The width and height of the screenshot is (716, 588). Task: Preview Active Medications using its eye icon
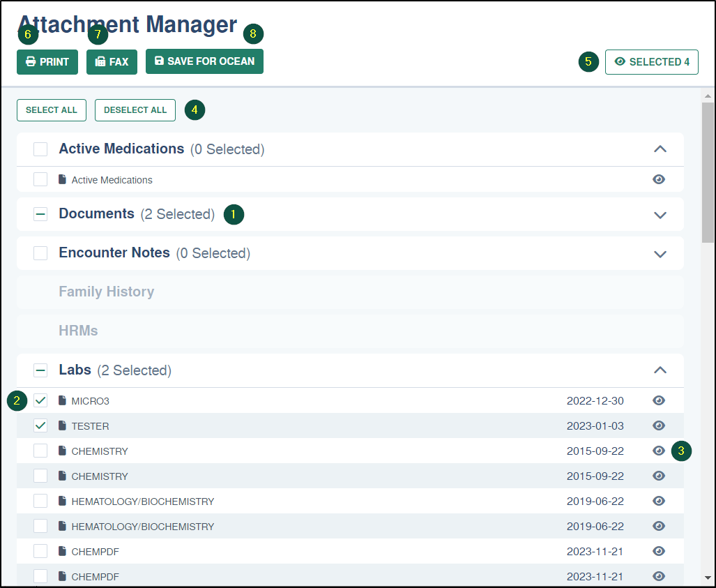tap(659, 179)
